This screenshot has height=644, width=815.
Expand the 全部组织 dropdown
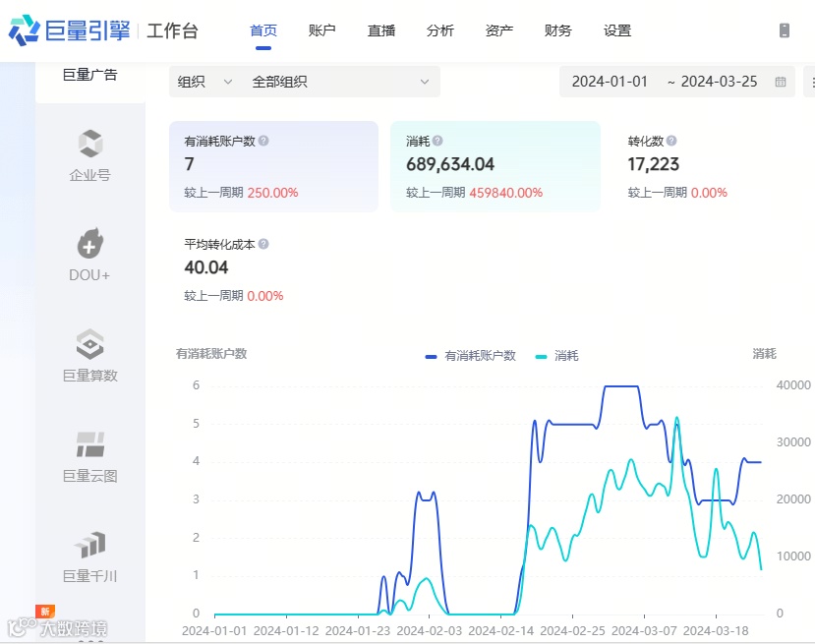(341, 82)
